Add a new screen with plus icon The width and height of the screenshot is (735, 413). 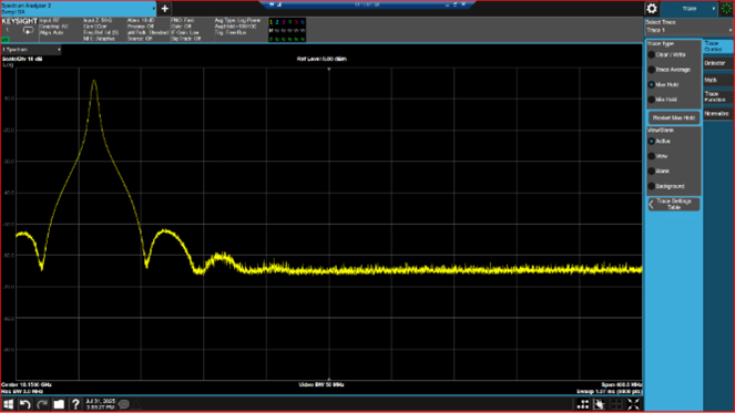165,9
